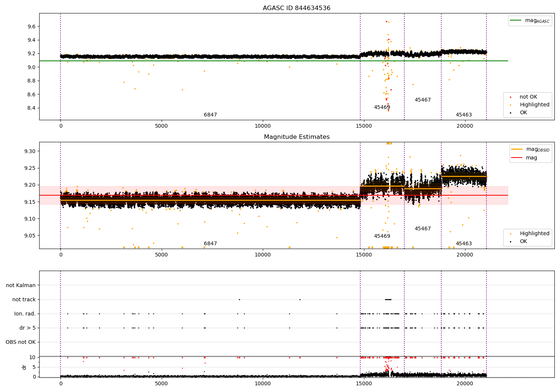Image resolution: width=560 pixels, height=392 pixels.
Task: Click the 10000 x-axis tick in top plot
Action: 263,126
